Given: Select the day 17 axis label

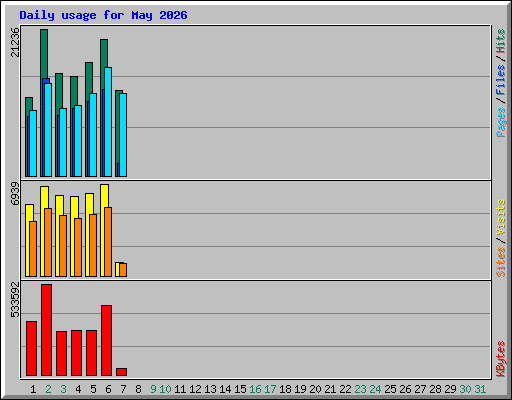Looking at the screenshot, I should (x=270, y=389).
